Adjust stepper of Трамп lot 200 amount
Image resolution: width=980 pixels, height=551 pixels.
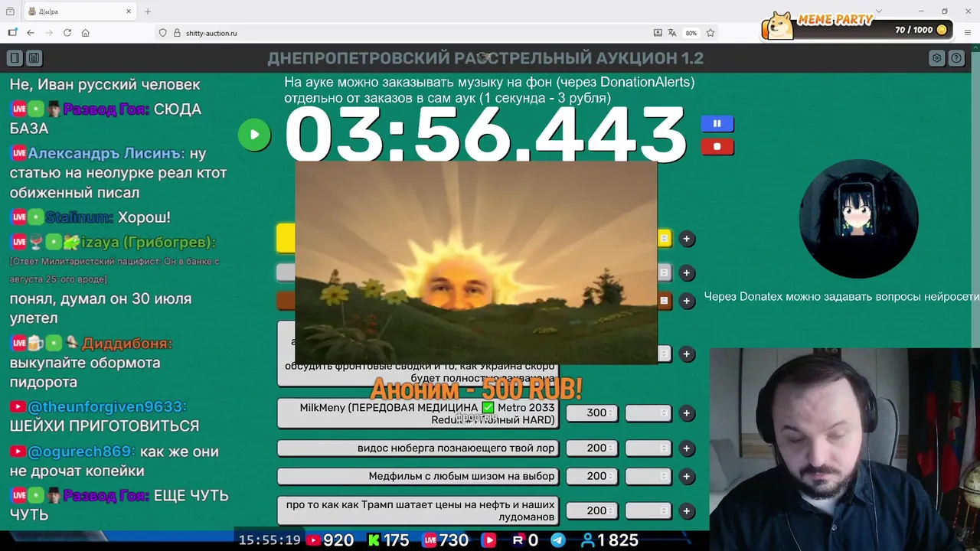[x=610, y=510]
